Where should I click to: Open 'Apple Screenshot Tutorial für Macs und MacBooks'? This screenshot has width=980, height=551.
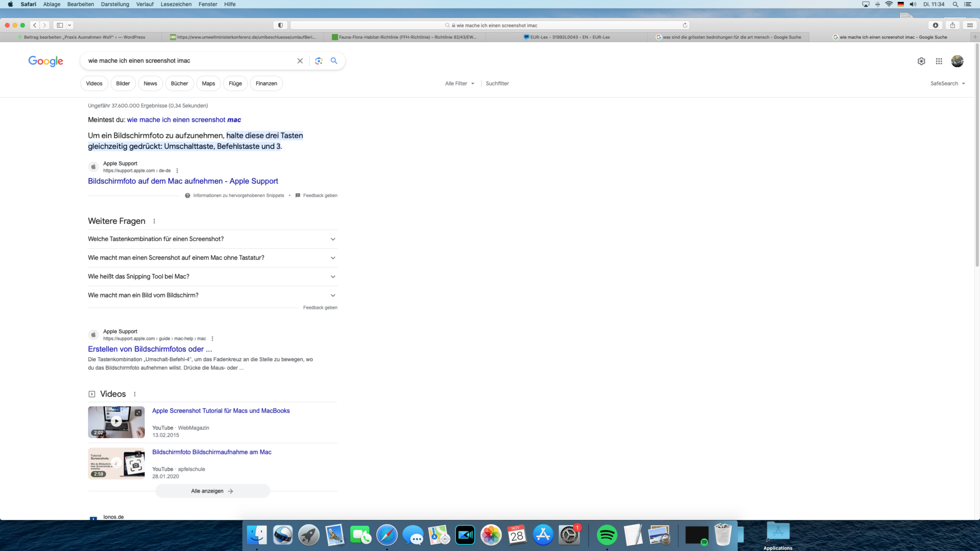tap(221, 411)
